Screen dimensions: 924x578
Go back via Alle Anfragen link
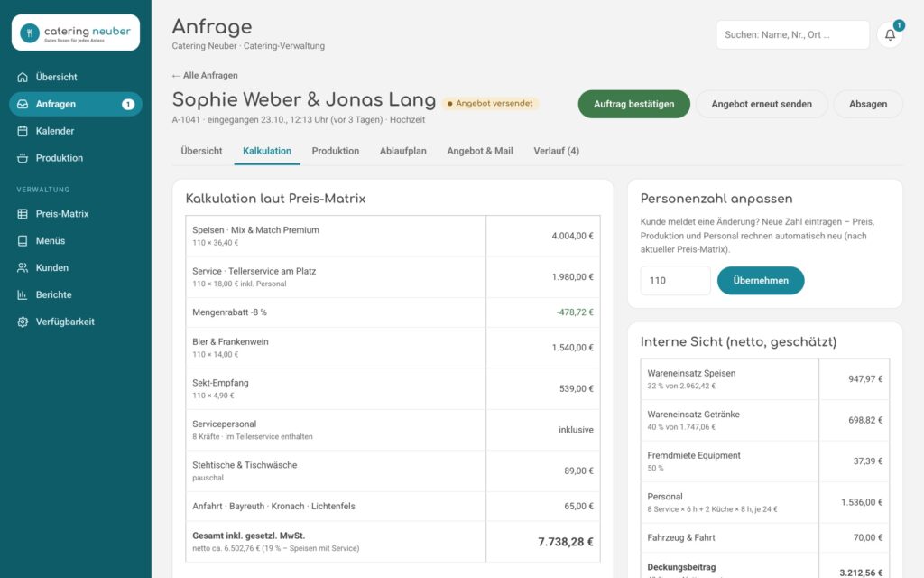pos(205,76)
